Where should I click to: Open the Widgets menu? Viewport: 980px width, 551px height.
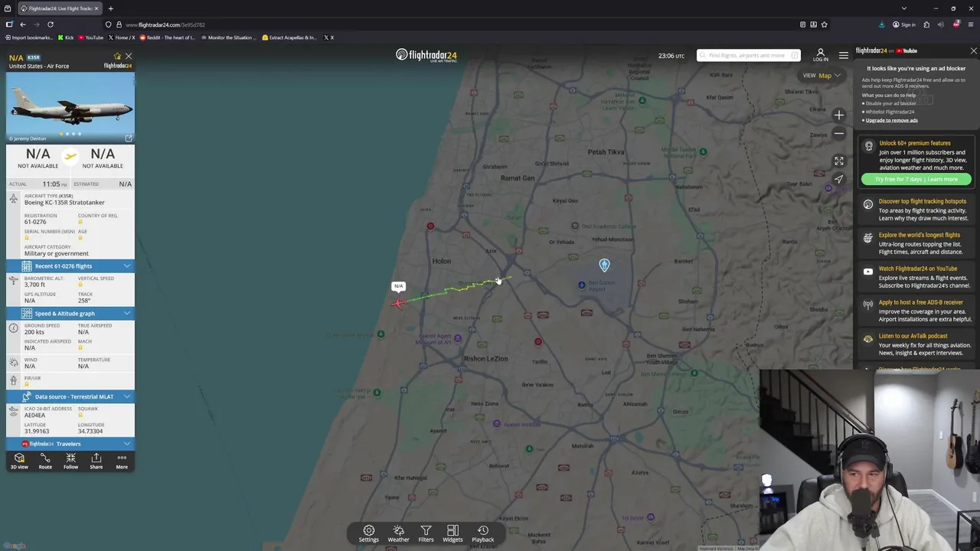point(452,533)
